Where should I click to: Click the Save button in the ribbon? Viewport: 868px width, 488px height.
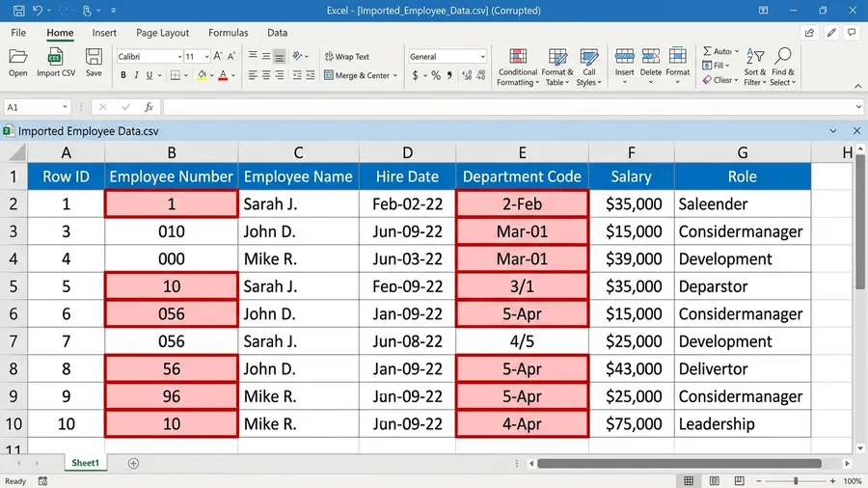click(x=94, y=63)
